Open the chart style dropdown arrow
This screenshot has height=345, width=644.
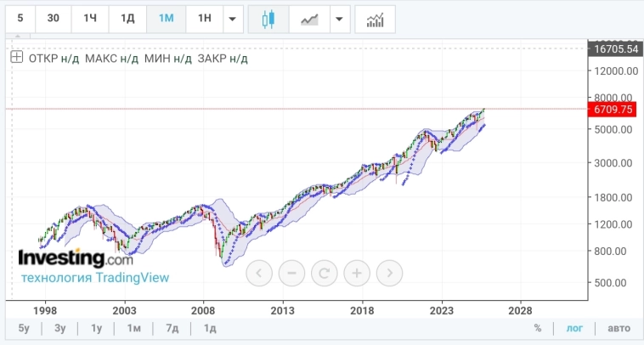click(x=340, y=19)
